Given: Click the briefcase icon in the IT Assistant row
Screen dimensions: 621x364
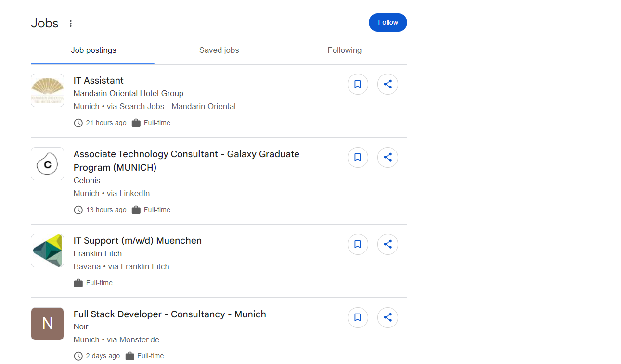Looking at the screenshot, I should click(136, 123).
